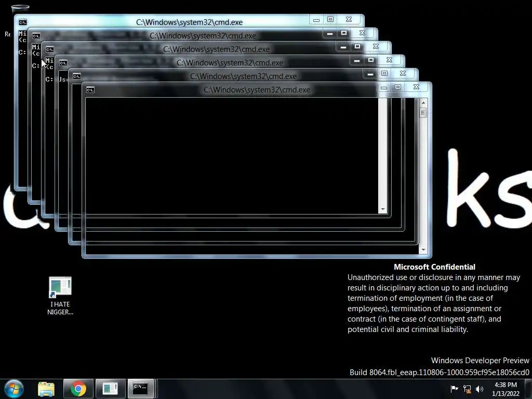Click the network status icon in the tray
This screenshot has height=399, width=532.
click(x=467, y=389)
